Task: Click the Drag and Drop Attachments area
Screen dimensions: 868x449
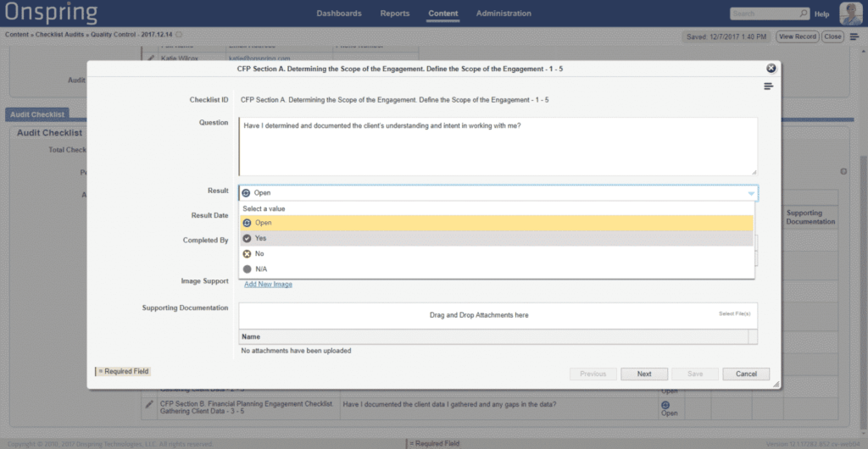Action: [x=479, y=315]
